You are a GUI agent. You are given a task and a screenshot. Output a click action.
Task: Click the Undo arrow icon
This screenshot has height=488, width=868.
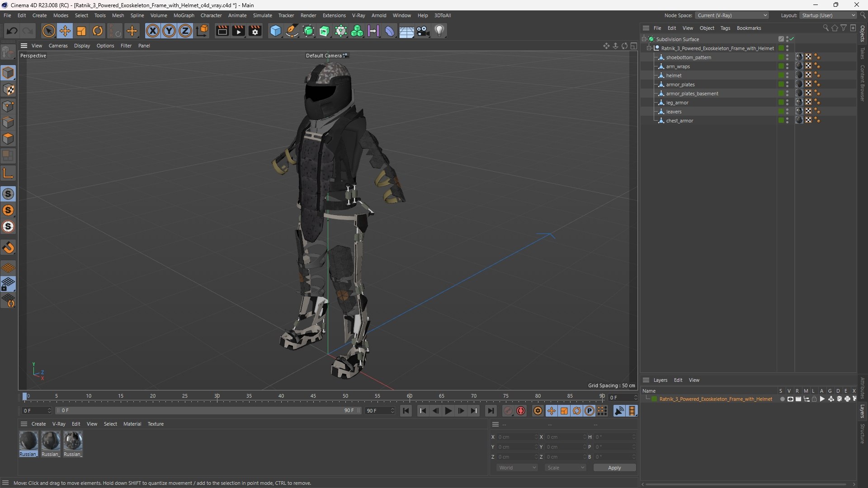tap(12, 31)
